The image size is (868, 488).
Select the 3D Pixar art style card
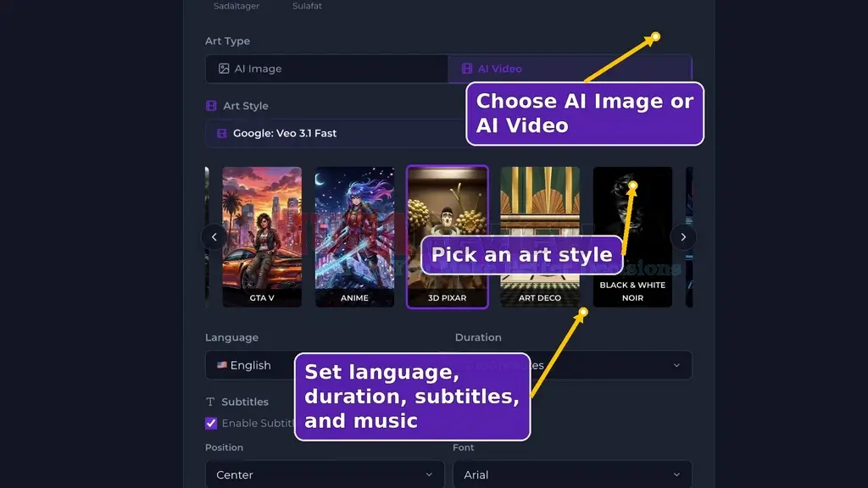448,237
